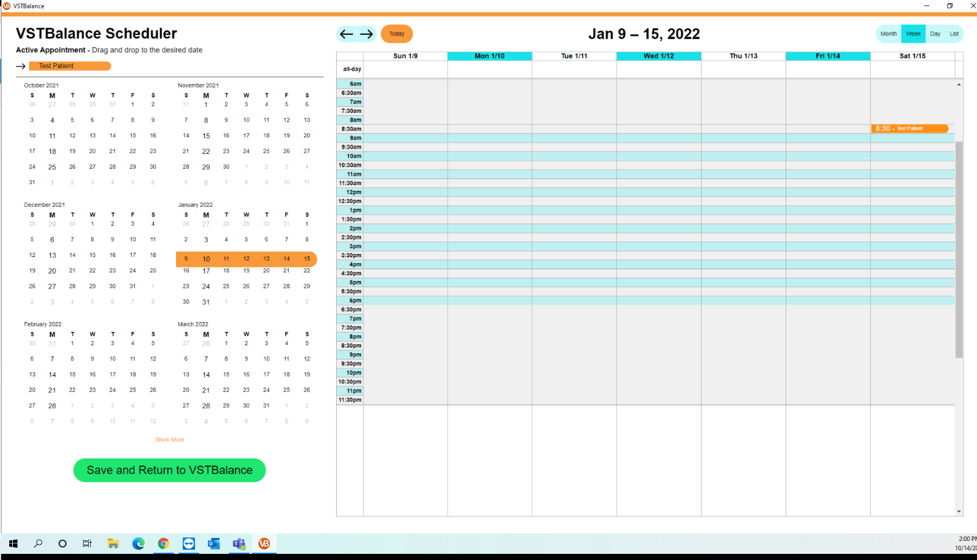This screenshot has width=977, height=560.
Task: Select the Tue 1/11 column header
Action: tap(574, 56)
